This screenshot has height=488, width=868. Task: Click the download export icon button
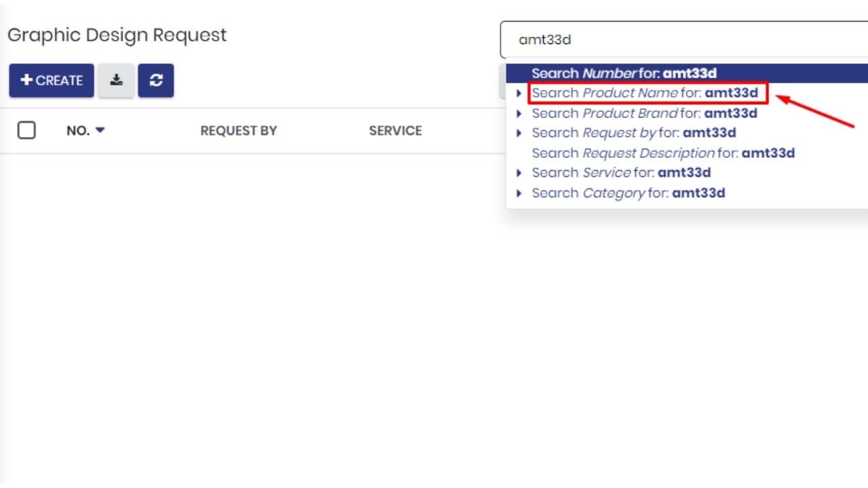click(116, 81)
